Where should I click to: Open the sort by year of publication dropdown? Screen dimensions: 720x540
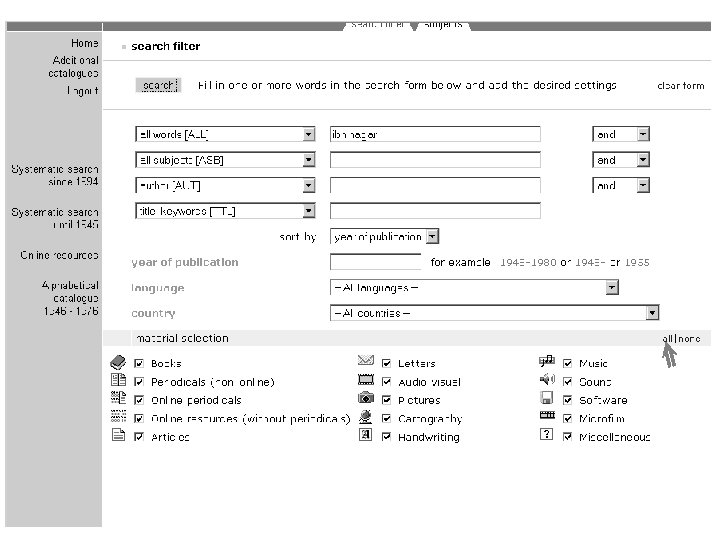pyautogui.click(x=385, y=237)
